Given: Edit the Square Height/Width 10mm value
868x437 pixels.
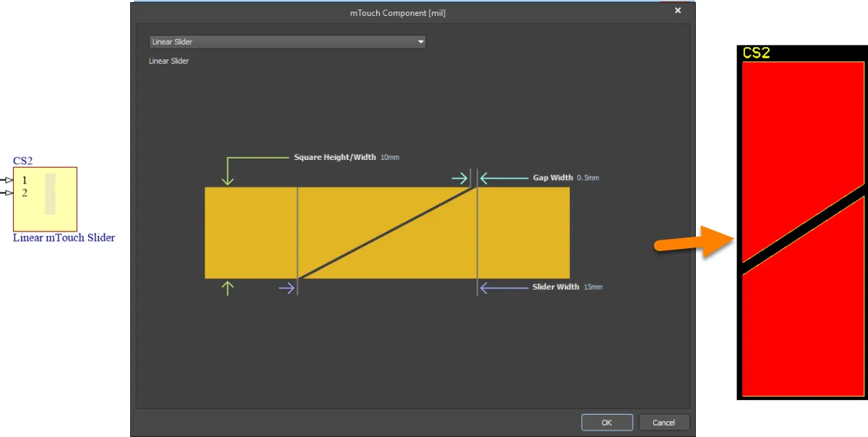Looking at the screenshot, I should pos(389,157).
